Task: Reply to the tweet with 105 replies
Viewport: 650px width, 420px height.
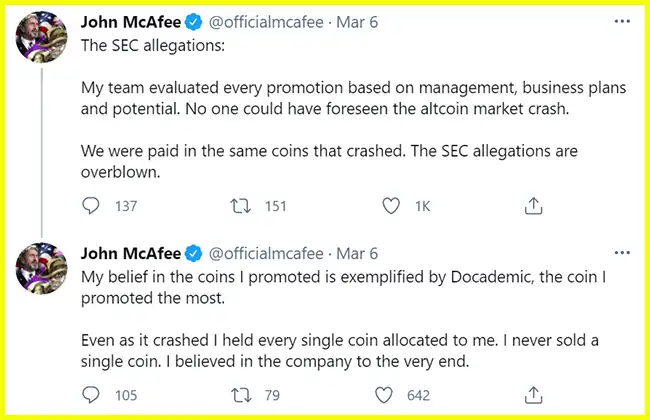Action: click(91, 395)
